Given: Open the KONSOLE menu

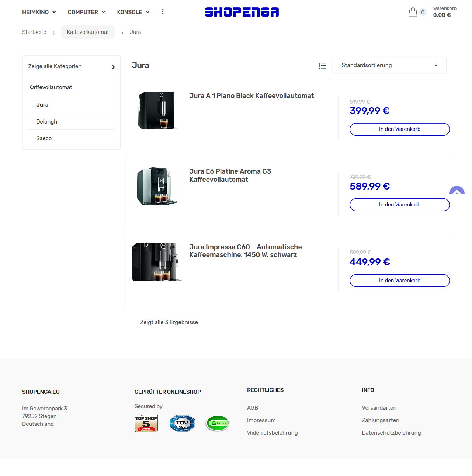Looking at the screenshot, I should click(133, 12).
